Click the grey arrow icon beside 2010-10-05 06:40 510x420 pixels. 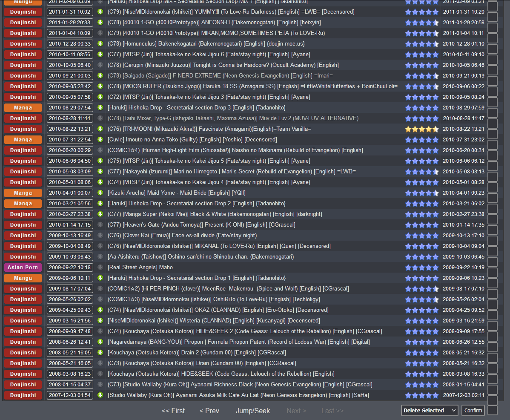coord(100,65)
